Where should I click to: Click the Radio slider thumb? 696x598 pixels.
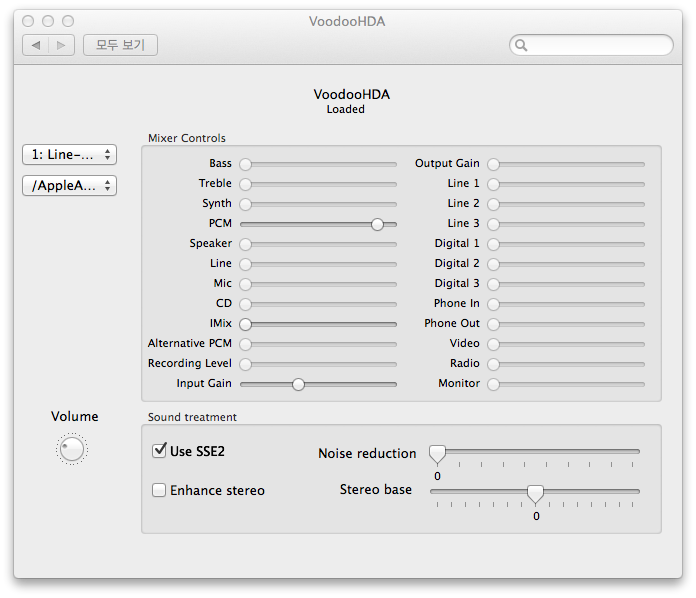tap(493, 364)
